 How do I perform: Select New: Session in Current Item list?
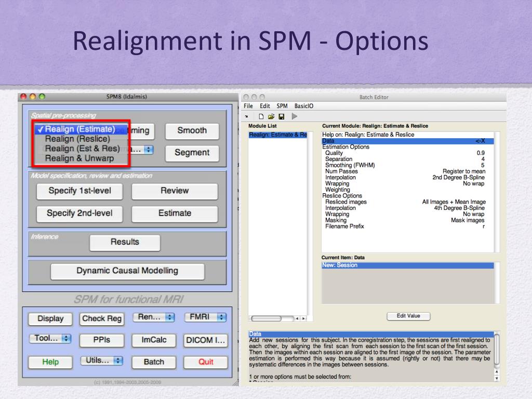pos(407,265)
